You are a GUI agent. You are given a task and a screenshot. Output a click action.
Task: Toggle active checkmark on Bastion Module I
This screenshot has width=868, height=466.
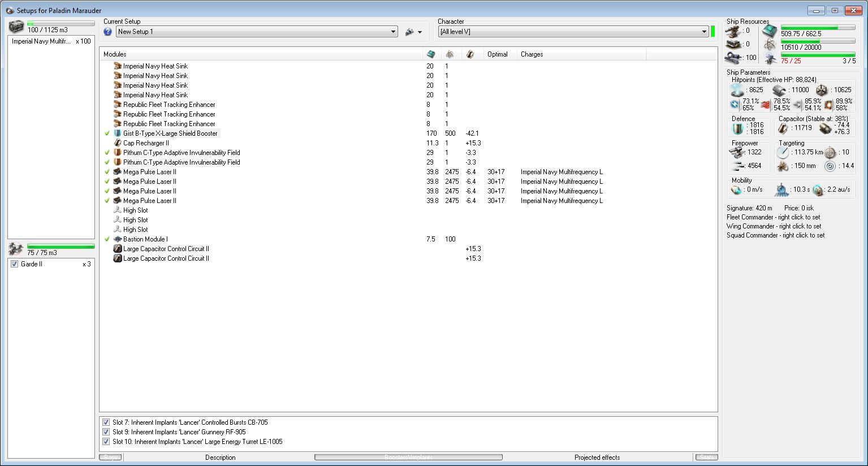(107, 239)
